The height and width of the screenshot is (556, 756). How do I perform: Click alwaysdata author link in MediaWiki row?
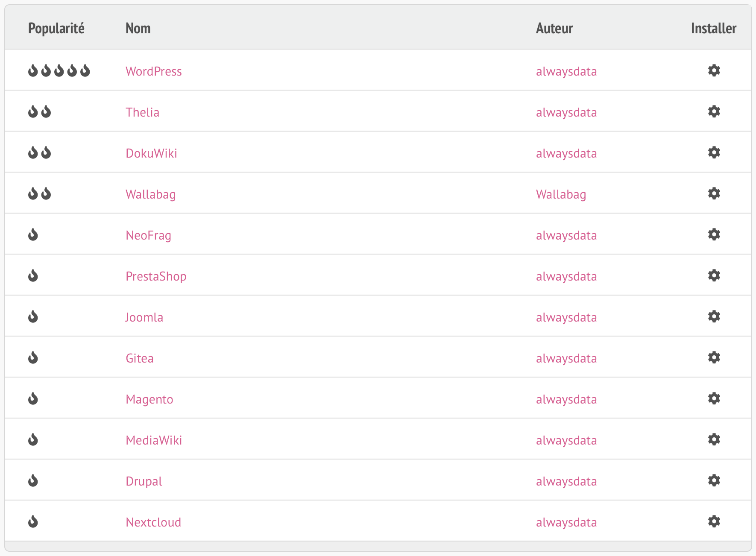[x=566, y=440]
